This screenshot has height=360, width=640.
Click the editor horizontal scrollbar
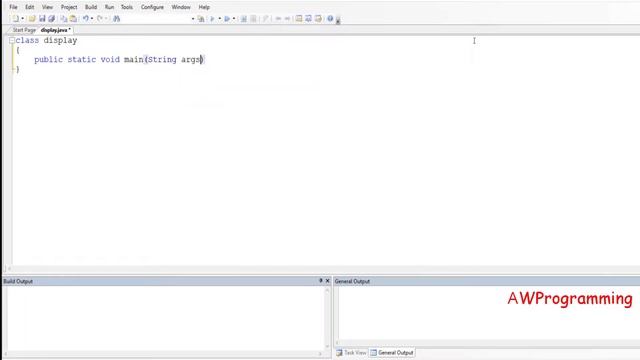[322, 269]
